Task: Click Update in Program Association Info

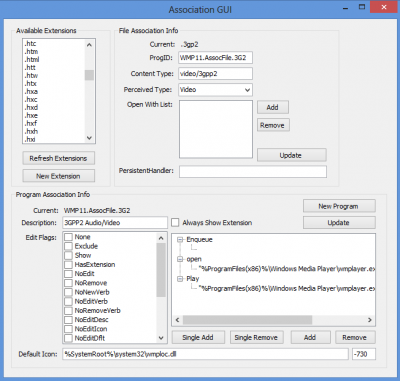Action: (339, 223)
